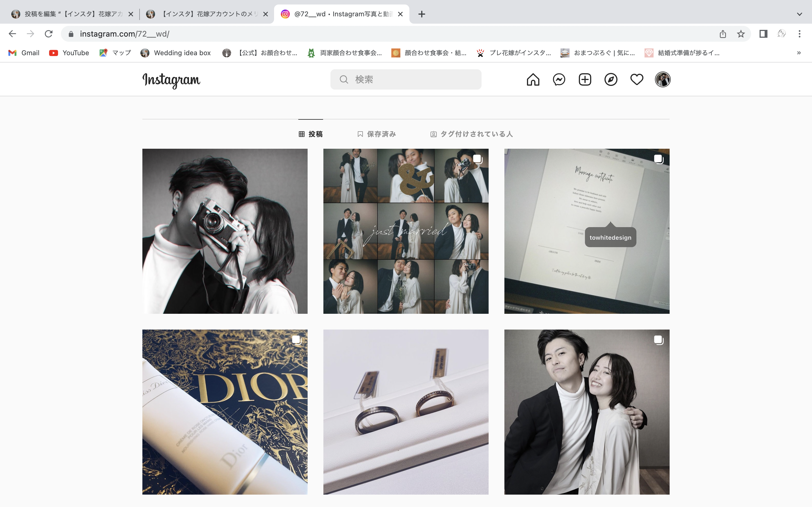Click the 検索 search field
Viewport: 812px width, 507px height.
click(406, 79)
